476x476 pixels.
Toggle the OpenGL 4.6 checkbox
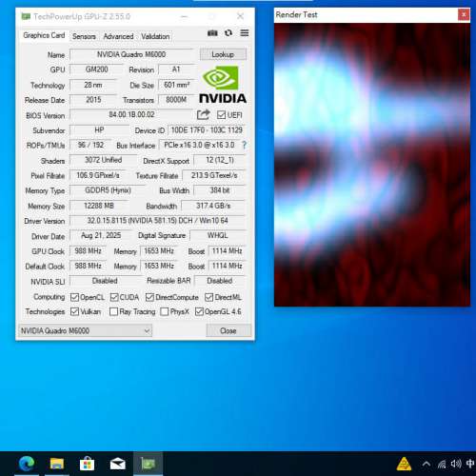click(199, 311)
